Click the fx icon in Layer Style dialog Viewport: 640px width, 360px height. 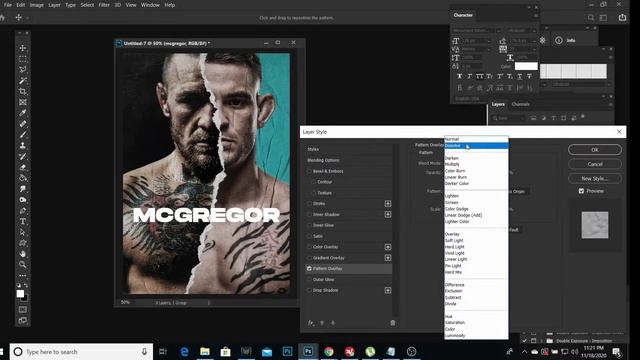[311, 323]
